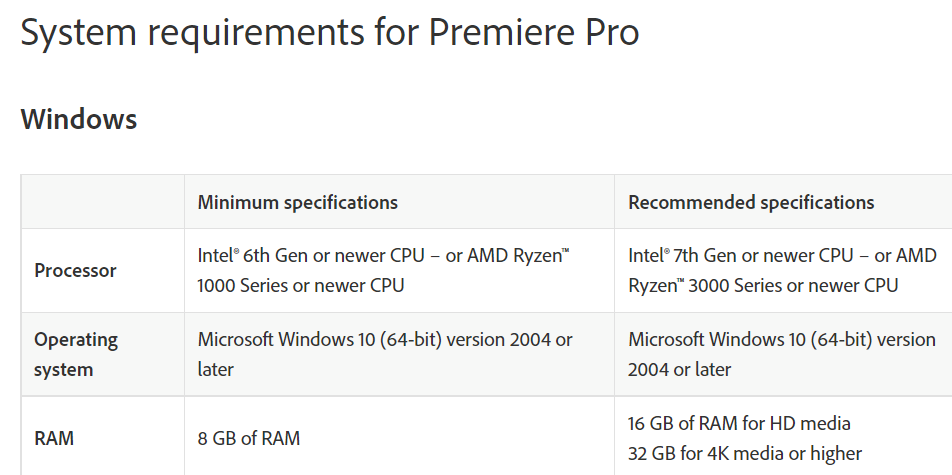
Task: Click the '32 GB for 4K media or higher' line
Action: (x=745, y=452)
